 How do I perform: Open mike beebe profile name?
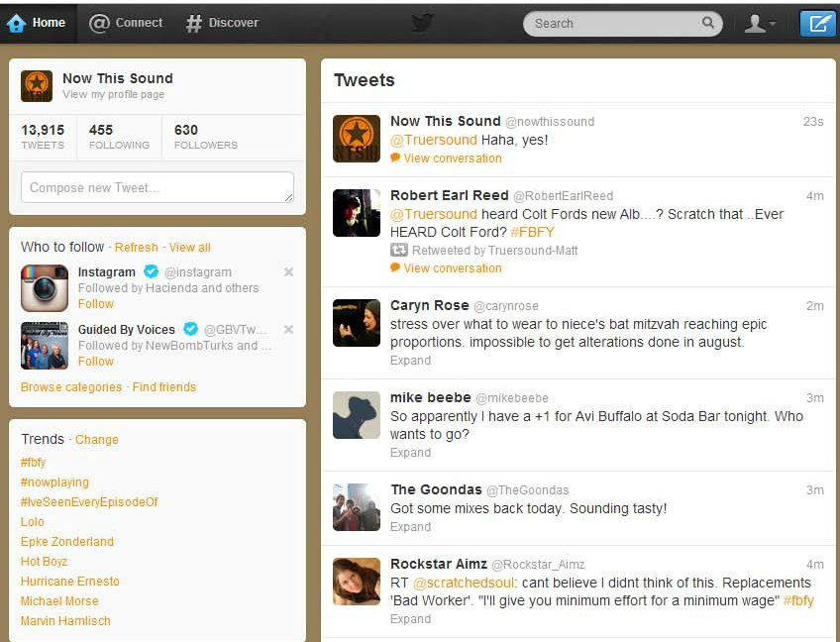[x=431, y=397]
